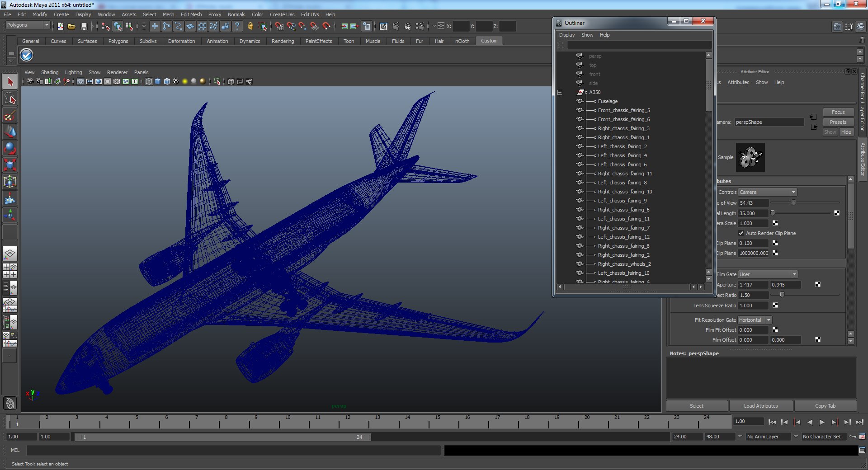Click the lock current selection icon
The height and width of the screenshot is (470, 868).
click(250, 27)
